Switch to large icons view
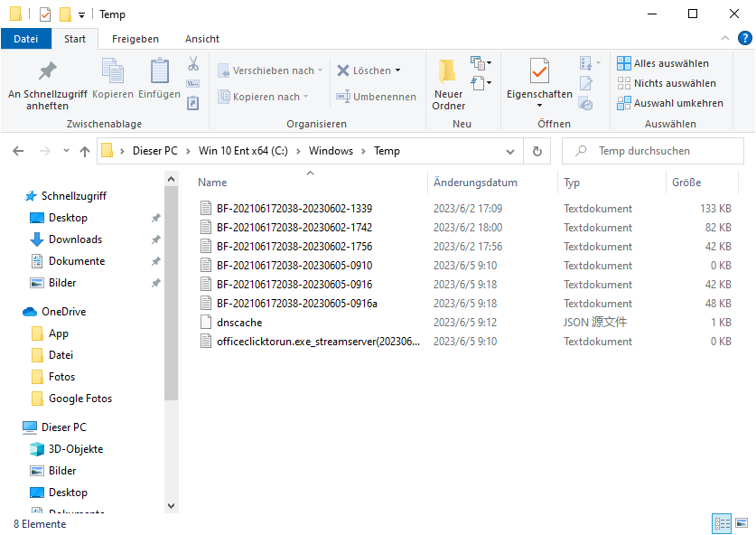The height and width of the screenshot is (535, 756). pyautogui.click(x=742, y=523)
